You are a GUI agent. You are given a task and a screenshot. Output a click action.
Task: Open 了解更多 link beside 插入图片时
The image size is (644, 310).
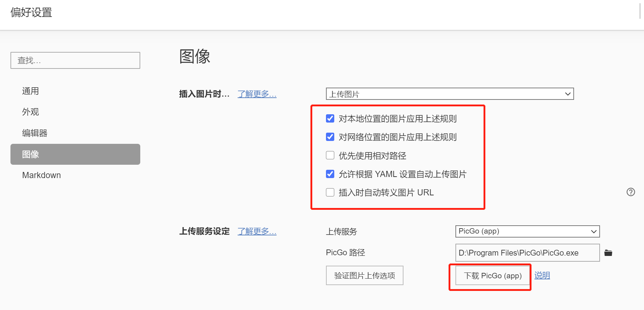257,94
